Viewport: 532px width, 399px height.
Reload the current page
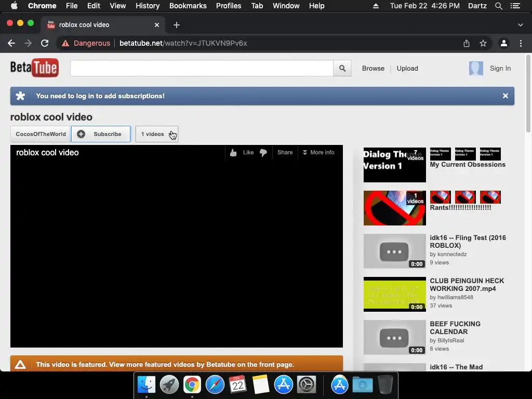45,43
